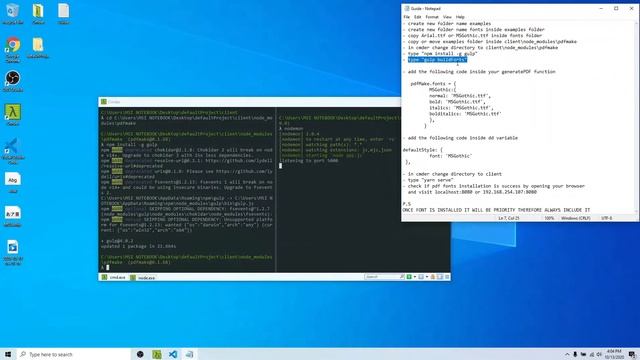Open the Recycle Bin desktop icon

pyautogui.click(x=13, y=13)
